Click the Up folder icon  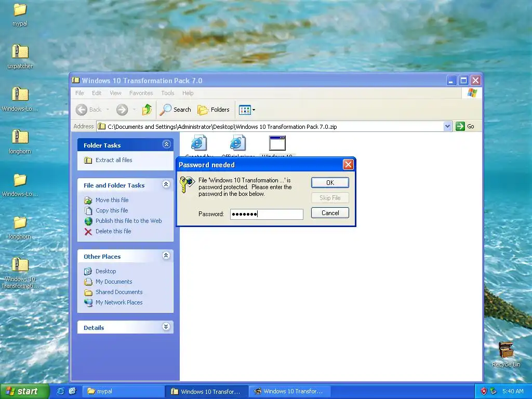tap(147, 110)
